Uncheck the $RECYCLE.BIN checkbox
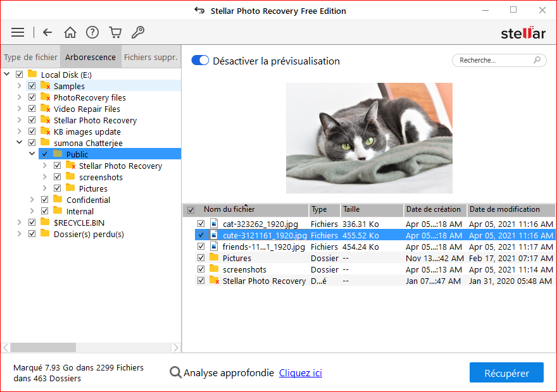The image size is (557, 392). point(32,222)
